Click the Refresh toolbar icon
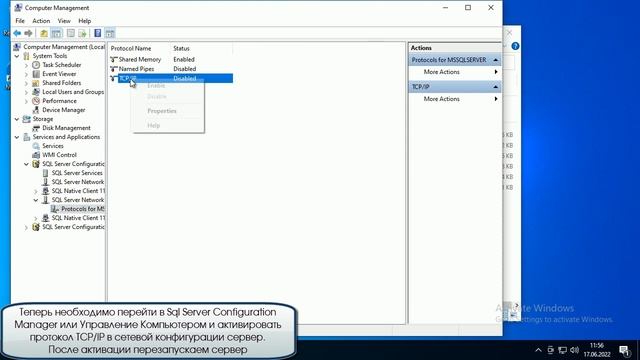The width and height of the screenshot is (640, 360). 71,33
